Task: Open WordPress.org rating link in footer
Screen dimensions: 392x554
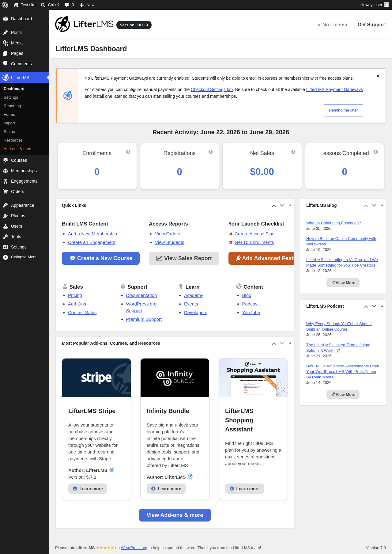Action: 134,548
